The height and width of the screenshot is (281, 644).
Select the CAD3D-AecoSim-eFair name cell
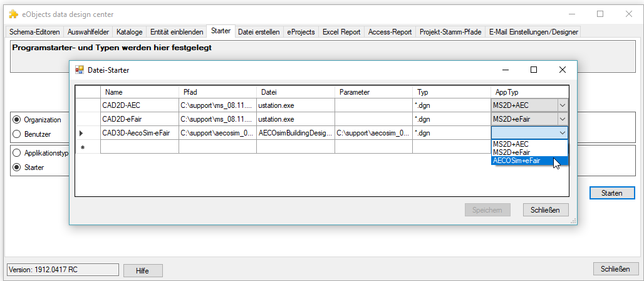139,133
